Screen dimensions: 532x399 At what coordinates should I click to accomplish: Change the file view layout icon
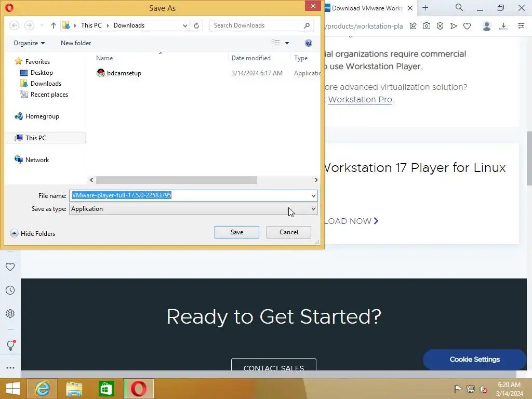(x=275, y=43)
